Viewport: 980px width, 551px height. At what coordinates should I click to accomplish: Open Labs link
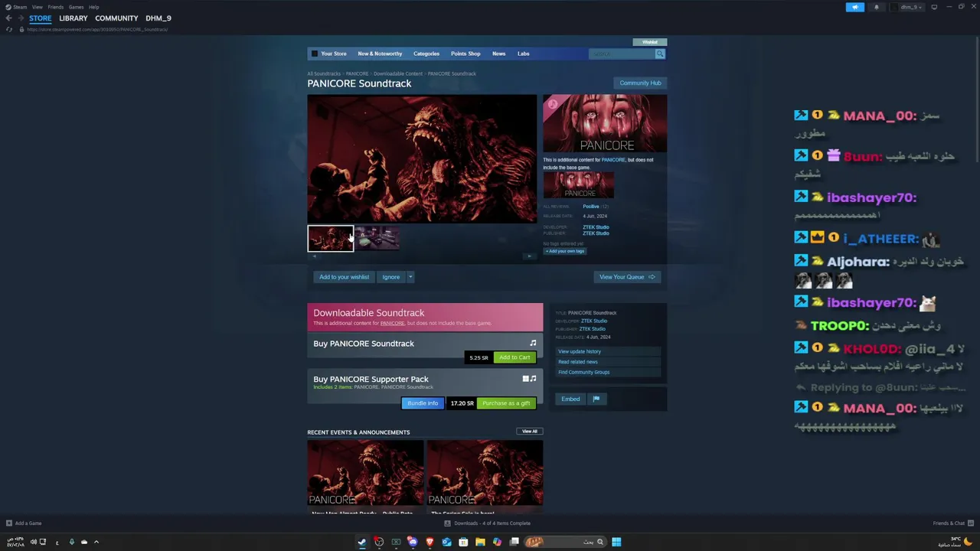coord(523,54)
